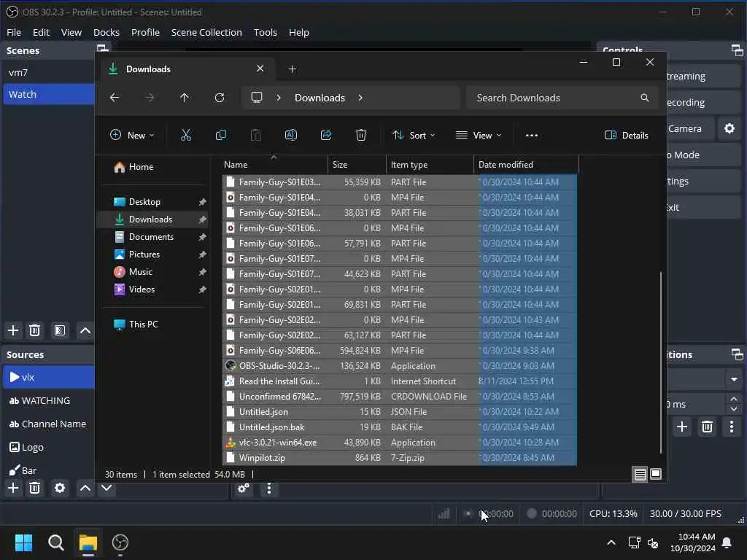
Task: Click the Explorer vertical scrollbar
Action: coord(661,362)
